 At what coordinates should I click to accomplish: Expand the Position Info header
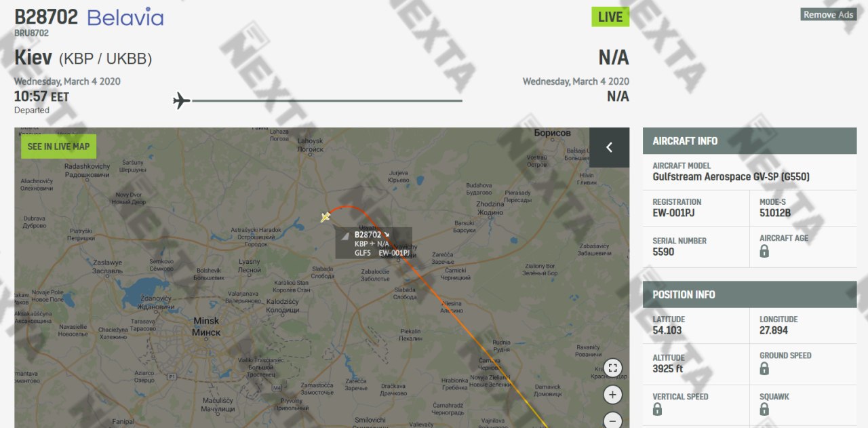[x=750, y=294]
